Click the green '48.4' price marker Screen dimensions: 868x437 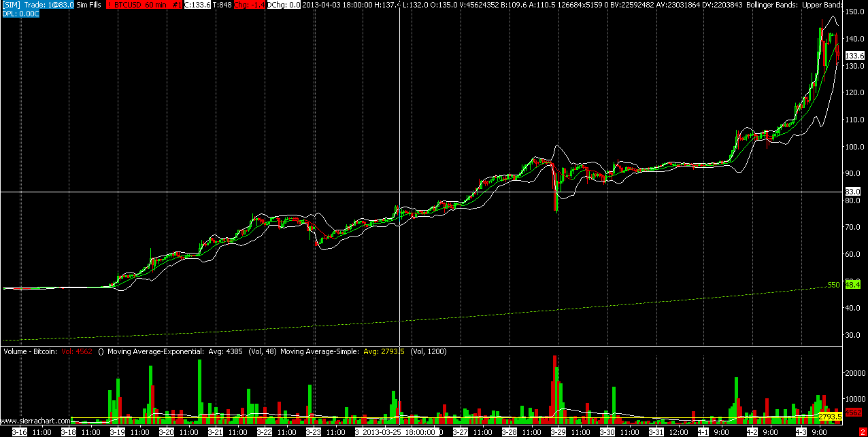click(853, 285)
